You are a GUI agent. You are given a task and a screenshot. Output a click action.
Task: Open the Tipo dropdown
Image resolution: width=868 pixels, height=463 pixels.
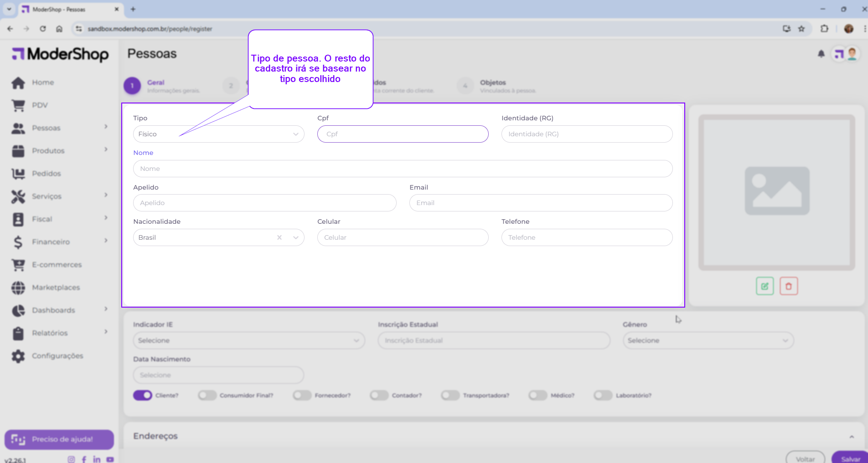click(218, 134)
